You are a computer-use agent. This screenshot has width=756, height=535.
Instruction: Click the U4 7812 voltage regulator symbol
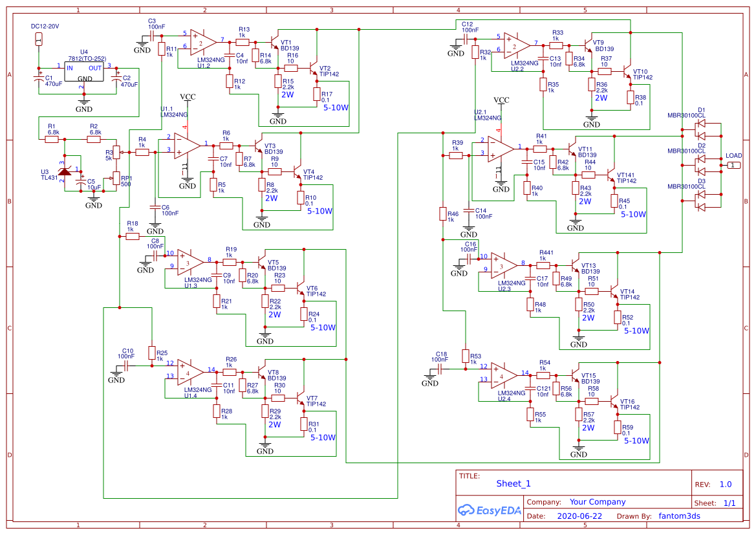(84, 71)
